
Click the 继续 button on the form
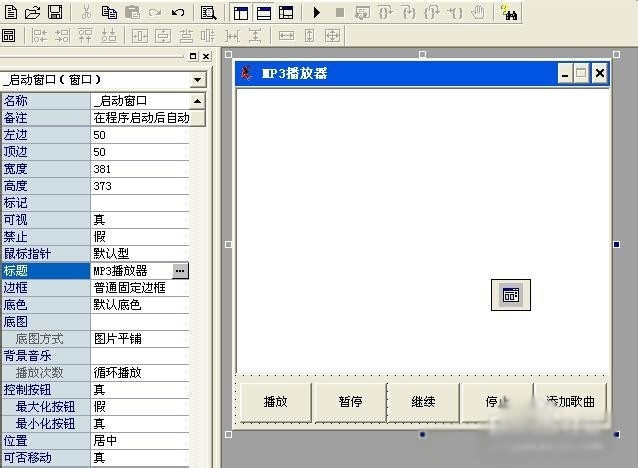click(423, 402)
